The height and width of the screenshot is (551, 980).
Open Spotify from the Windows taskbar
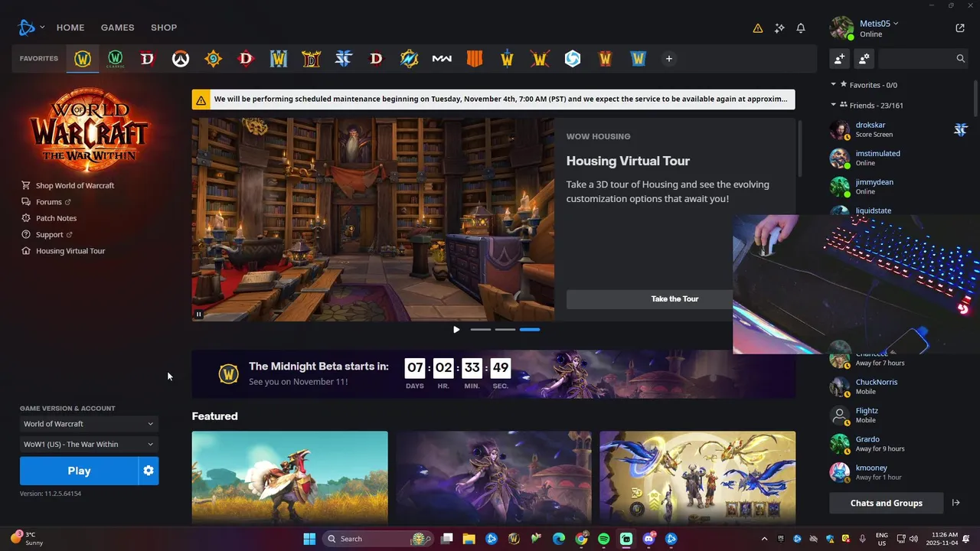[603, 539]
